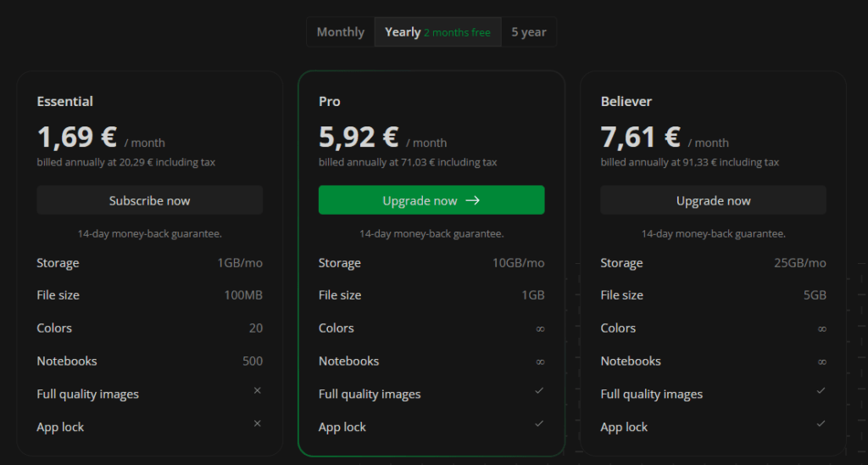Click the X icon for Essential App lock
Screen dimensions: 868x465
(258, 423)
